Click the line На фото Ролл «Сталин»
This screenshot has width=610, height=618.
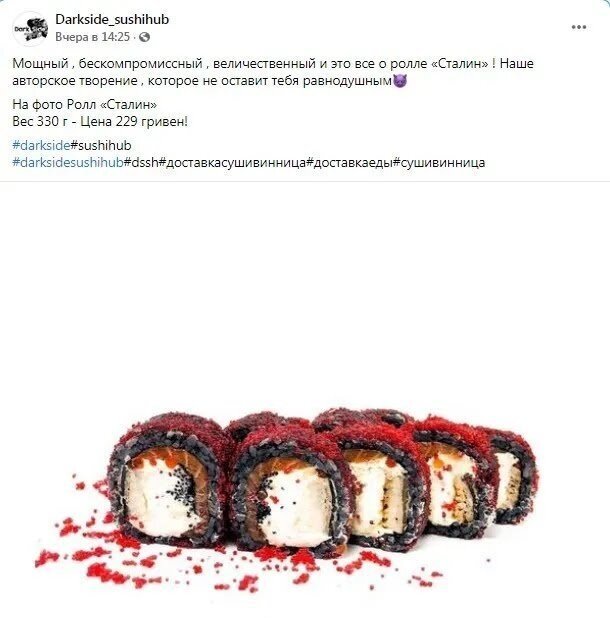pos(84,104)
